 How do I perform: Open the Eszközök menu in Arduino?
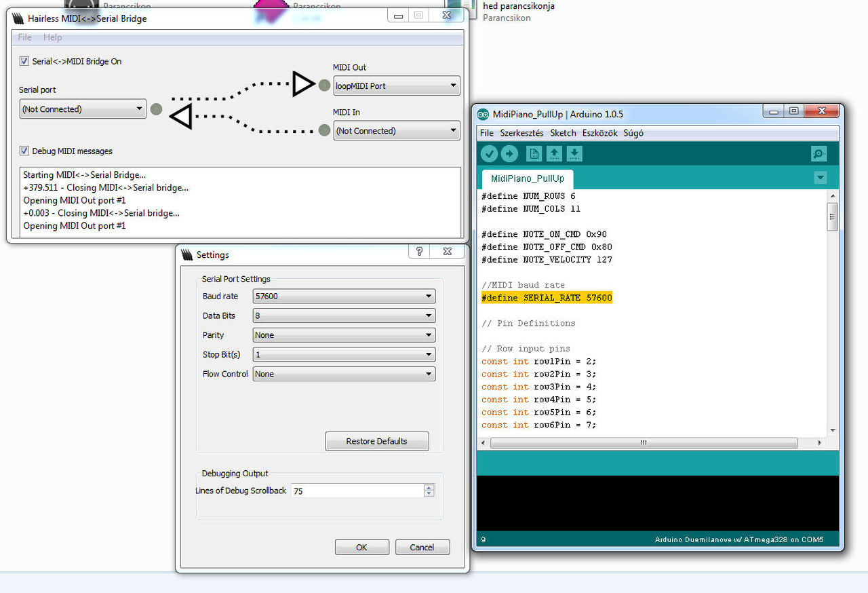599,133
